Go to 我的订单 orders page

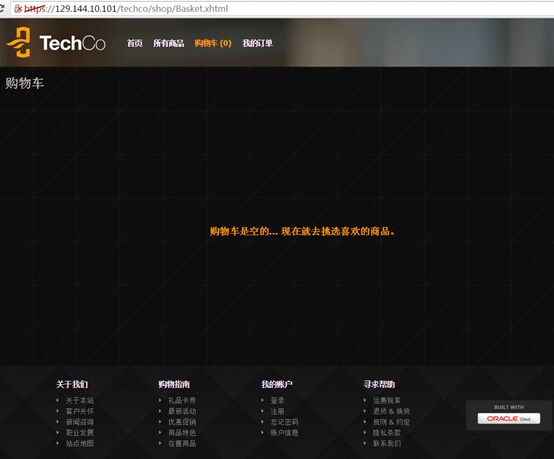click(x=258, y=43)
